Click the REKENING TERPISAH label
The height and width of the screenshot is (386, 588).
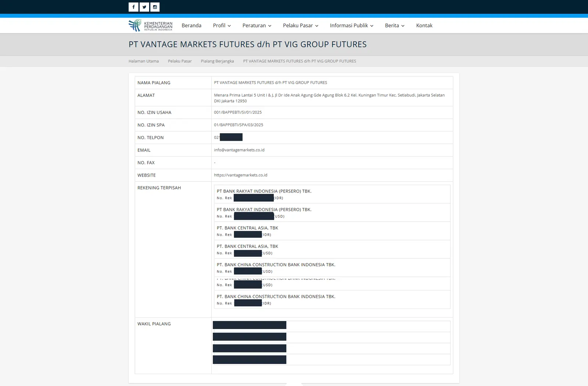159,187
